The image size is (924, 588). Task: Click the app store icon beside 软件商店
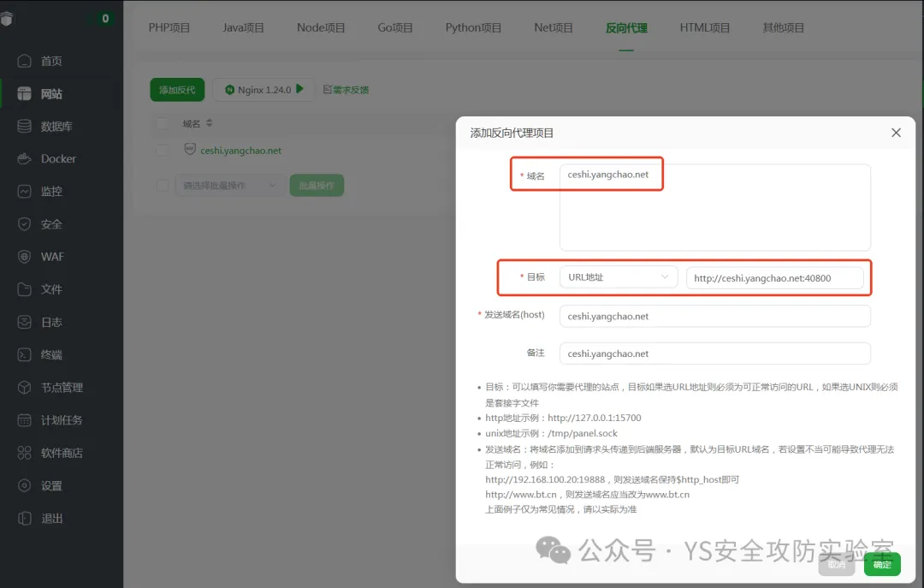pos(24,453)
